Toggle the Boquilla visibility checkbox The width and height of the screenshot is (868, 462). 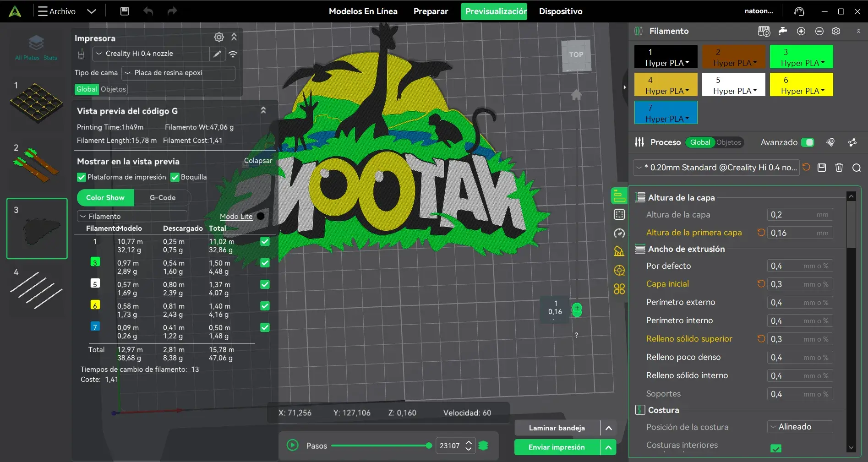(175, 177)
